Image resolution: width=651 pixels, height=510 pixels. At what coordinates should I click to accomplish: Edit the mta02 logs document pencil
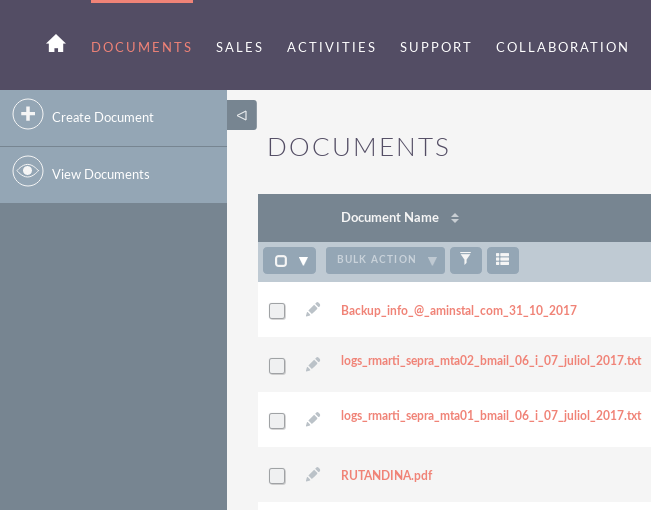pyautogui.click(x=313, y=364)
